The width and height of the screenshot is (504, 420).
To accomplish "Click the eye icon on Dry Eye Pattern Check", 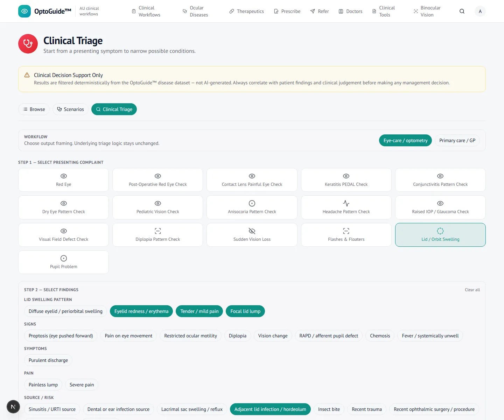I will click(64, 203).
